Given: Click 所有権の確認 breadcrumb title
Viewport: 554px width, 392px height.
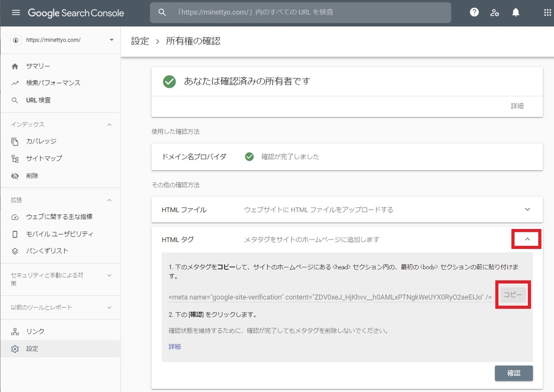Looking at the screenshot, I should pyautogui.click(x=193, y=41).
